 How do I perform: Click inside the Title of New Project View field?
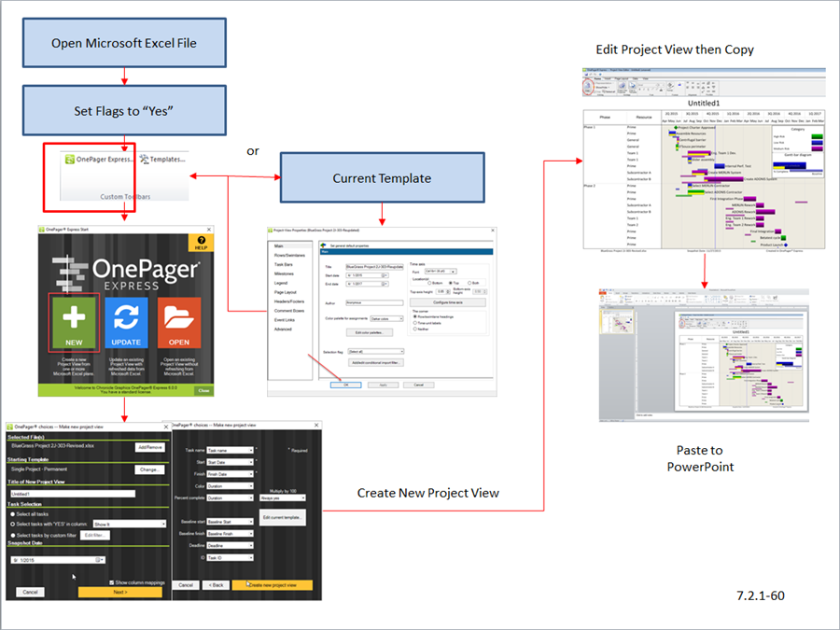pyautogui.click(x=73, y=493)
